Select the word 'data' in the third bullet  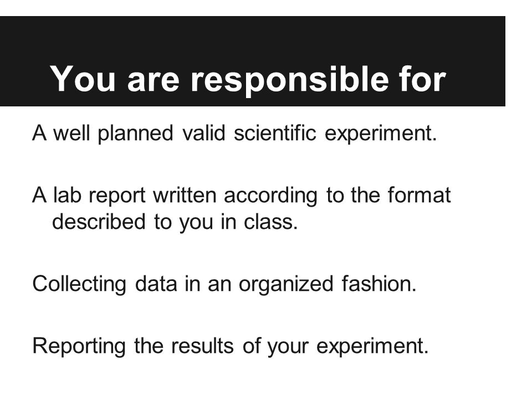coord(156,284)
